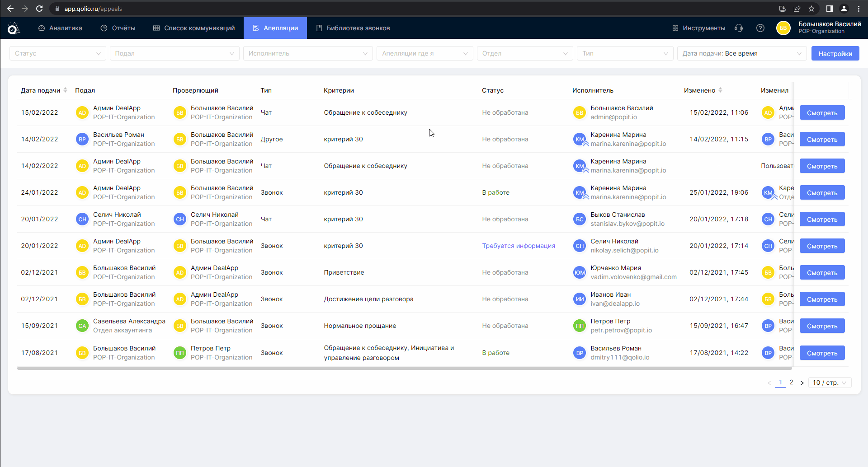Expand the Статус filter dropdown
Viewport: 868px width, 467px height.
[x=57, y=53]
